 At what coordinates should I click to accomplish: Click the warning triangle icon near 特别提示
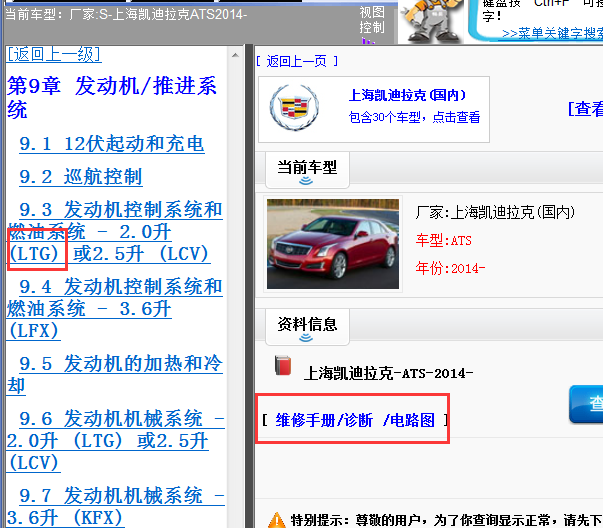[277, 520]
